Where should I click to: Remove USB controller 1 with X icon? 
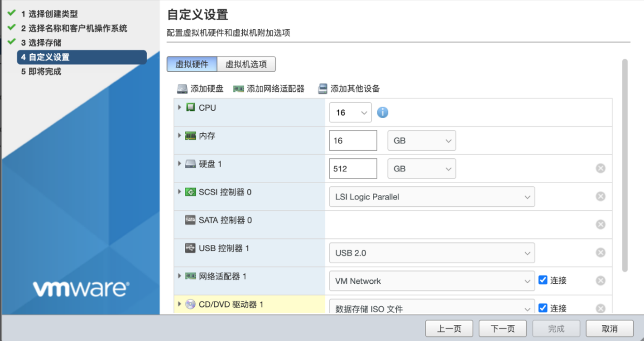[x=601, y=252]
